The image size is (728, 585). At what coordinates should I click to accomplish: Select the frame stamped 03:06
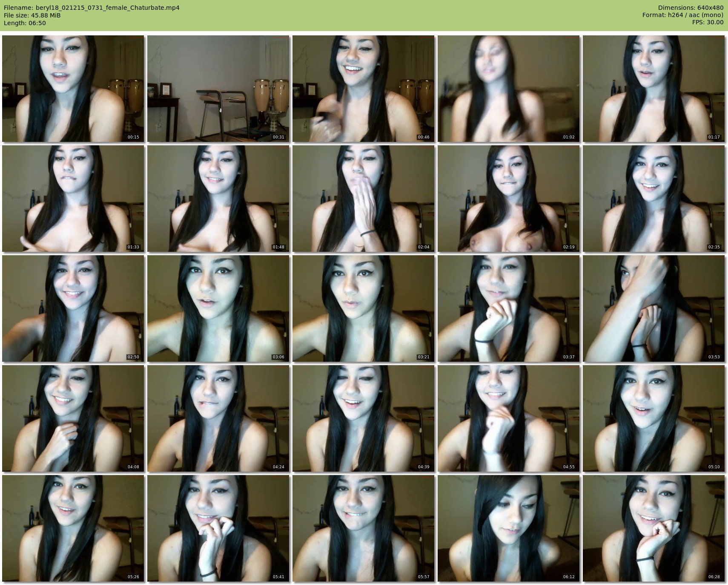coord(218,308)
